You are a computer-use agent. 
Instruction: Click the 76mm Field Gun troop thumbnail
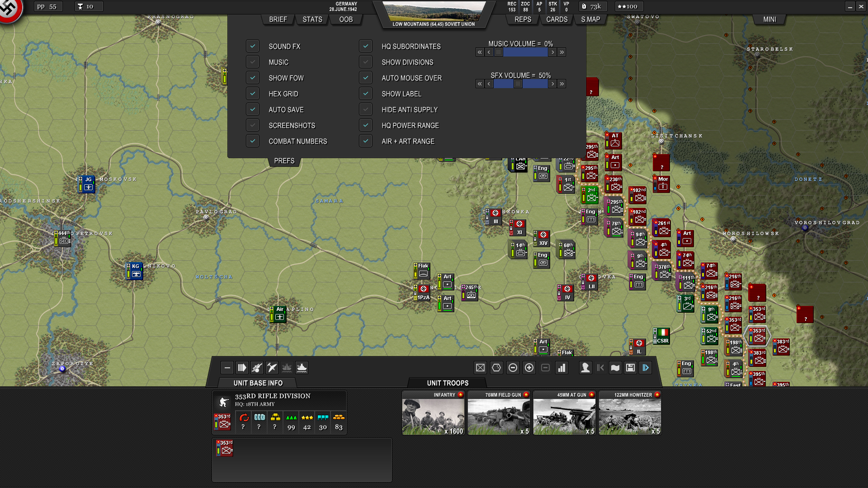pos(499,413)
